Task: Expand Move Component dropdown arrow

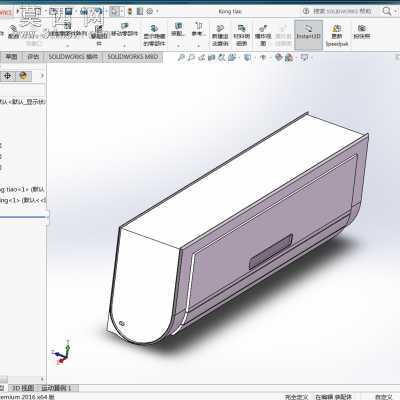Action: click(x=124, y=46)
